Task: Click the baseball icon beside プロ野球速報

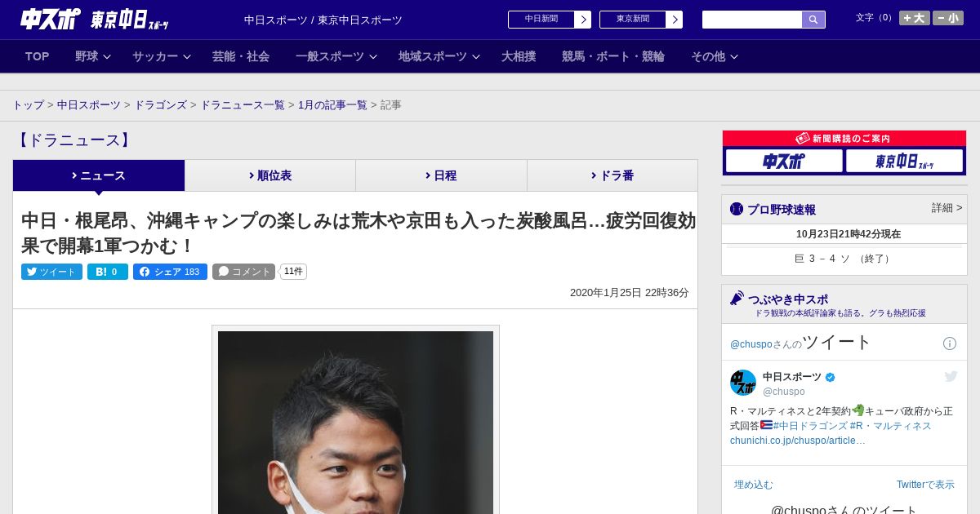Action: 737,209
